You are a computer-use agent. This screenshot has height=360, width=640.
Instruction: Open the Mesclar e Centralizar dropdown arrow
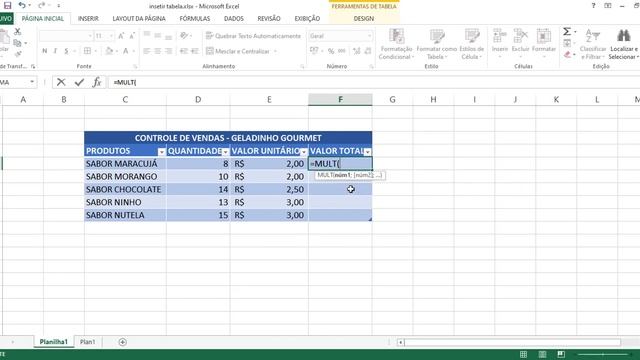275,51
